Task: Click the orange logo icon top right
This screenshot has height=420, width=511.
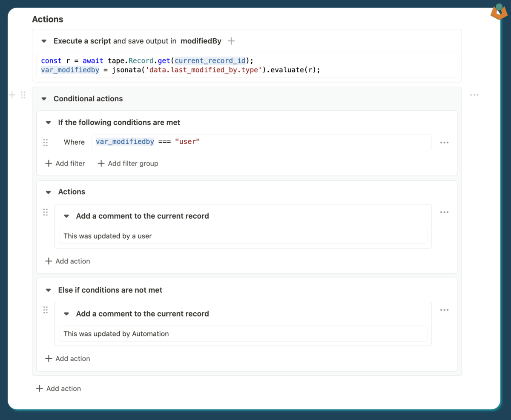Action: 499,11
